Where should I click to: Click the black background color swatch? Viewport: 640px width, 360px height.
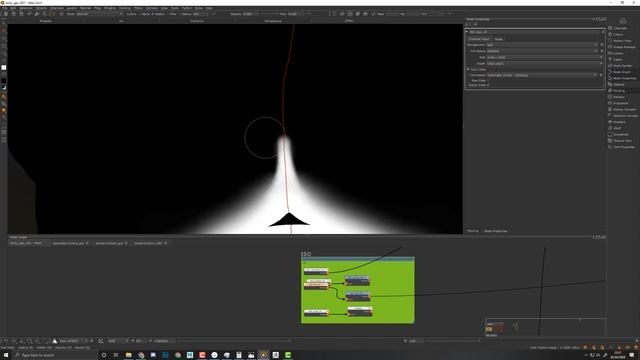pos(4,81)
